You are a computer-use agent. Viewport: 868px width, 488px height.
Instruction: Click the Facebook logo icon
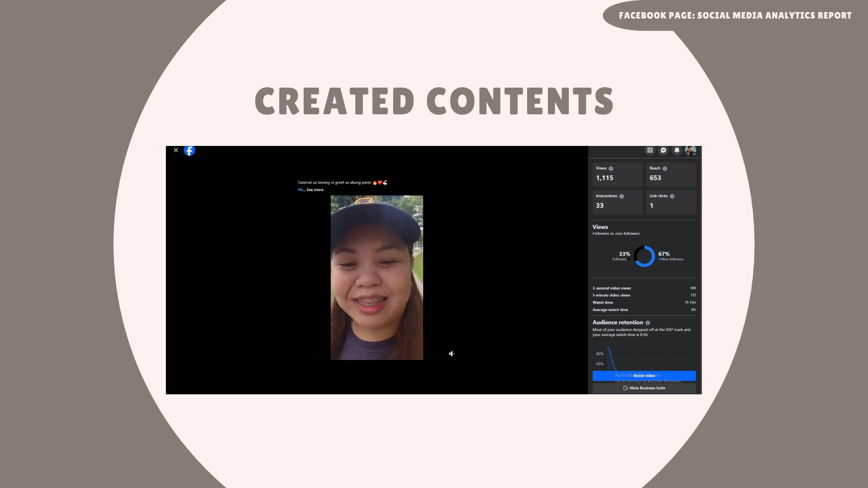189,150
